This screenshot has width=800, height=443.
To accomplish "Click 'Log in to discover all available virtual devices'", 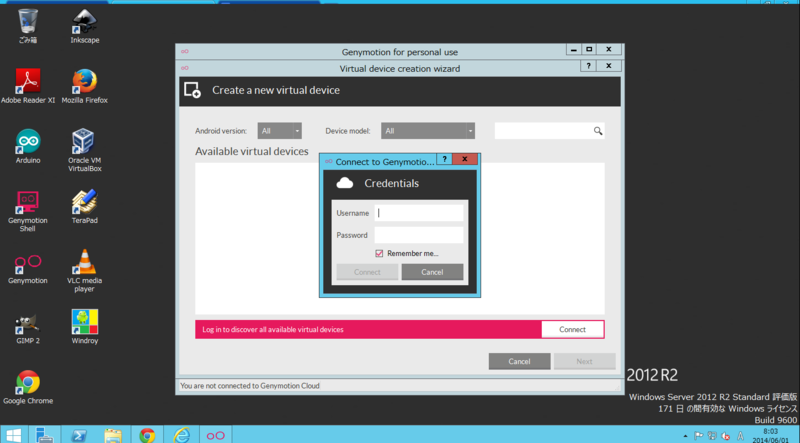I will point(273,330).
